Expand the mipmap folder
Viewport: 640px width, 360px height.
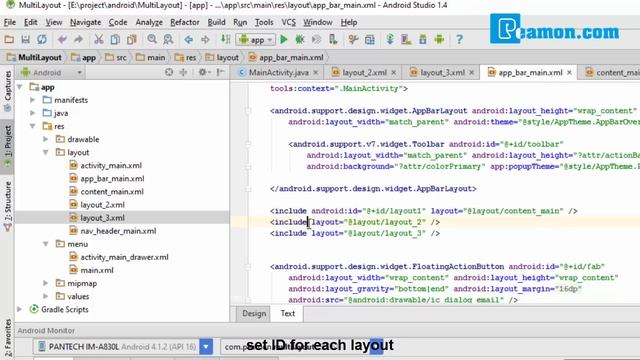(46, 283)
